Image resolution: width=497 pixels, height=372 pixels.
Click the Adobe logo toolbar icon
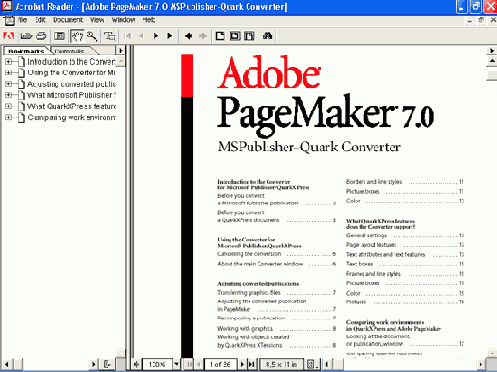(8, 36)
